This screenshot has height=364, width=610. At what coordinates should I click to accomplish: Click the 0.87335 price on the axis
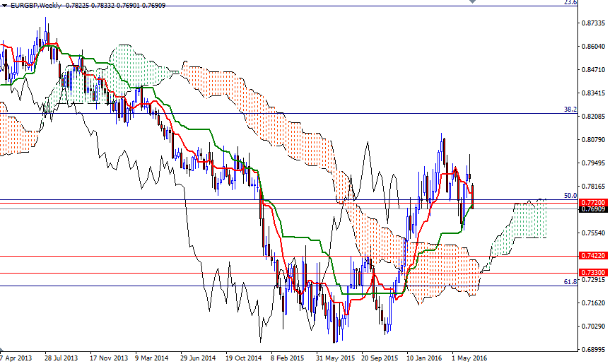[x=590, y=23]
